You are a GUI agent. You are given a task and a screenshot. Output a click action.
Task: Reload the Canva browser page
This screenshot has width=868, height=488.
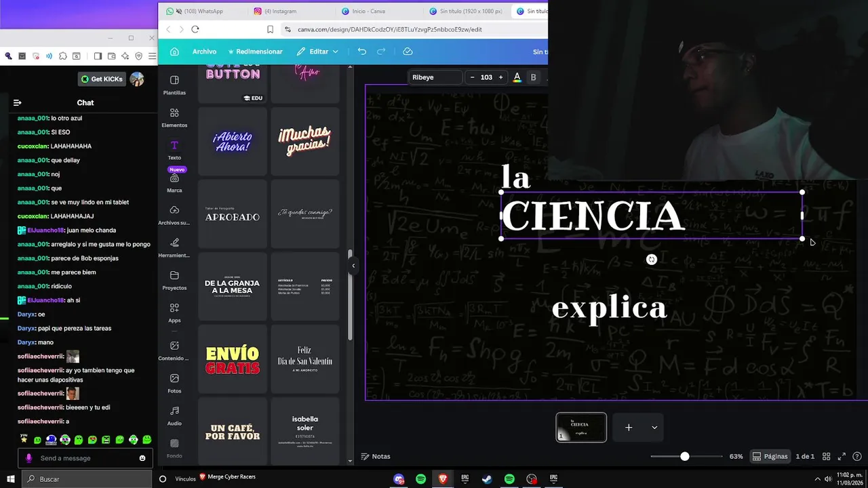[195, 29]
